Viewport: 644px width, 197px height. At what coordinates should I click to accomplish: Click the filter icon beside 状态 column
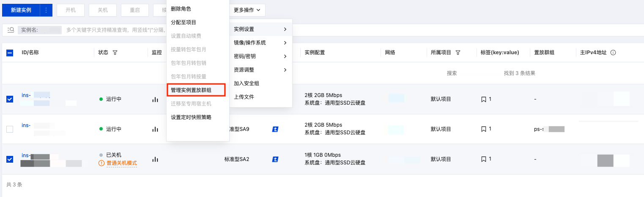[115, 53]
